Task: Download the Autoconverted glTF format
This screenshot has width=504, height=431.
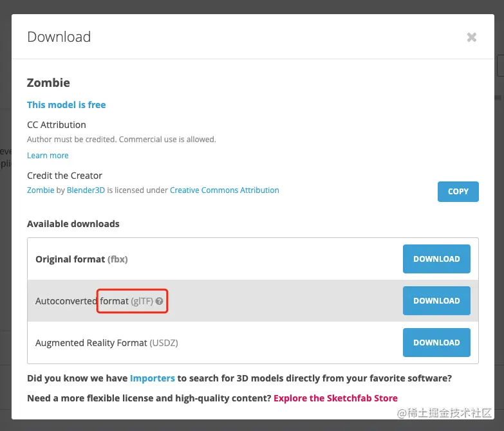Action: pos(436,300)
